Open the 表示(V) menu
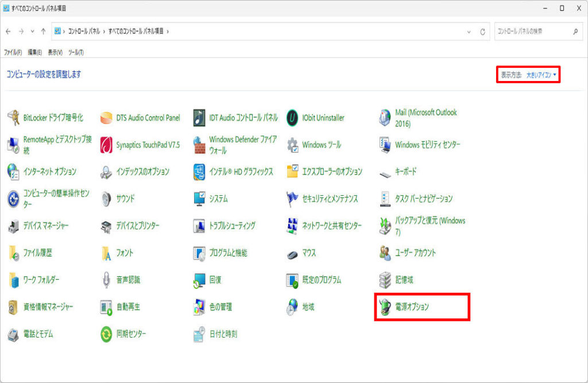This screenshot has height=383, width=588. [x=55, y=52]
